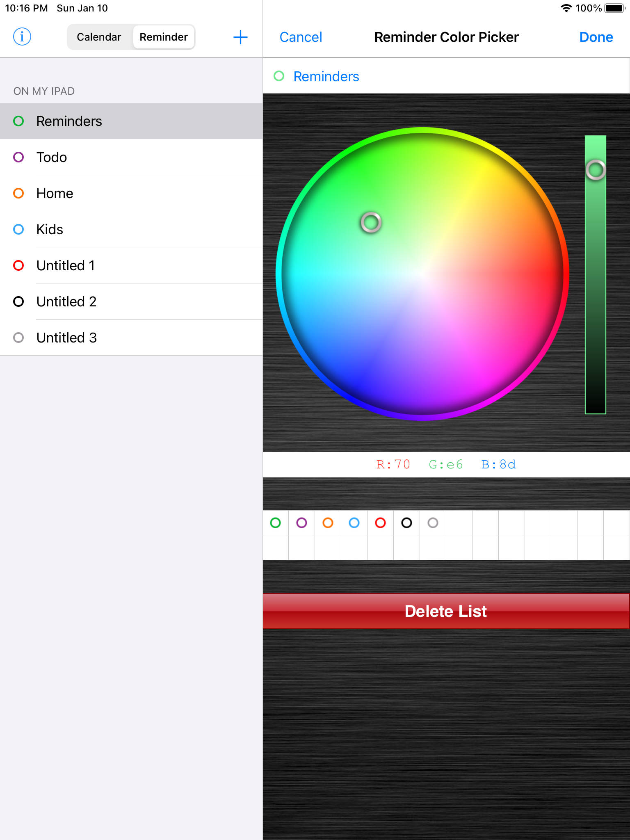The image size is (630, 840).
Task: Tap the info icon at top left
Action: point(22,37)
